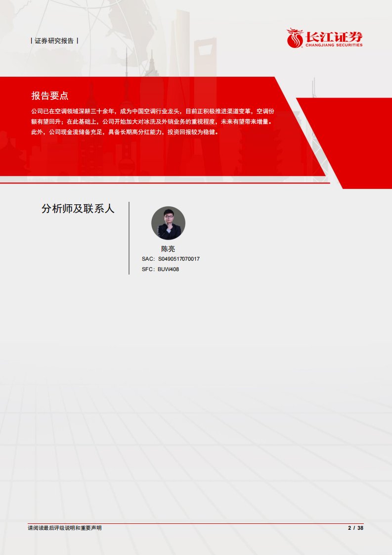392x555 pixels.
Task: Click the Changjiang Securities dragon logo emblem
Action: click(x=295, y=38)
